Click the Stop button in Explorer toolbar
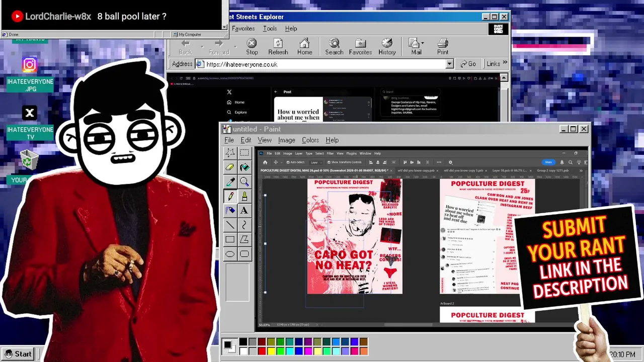Viewport: 644px width, 362px height. tap(252, 47)
